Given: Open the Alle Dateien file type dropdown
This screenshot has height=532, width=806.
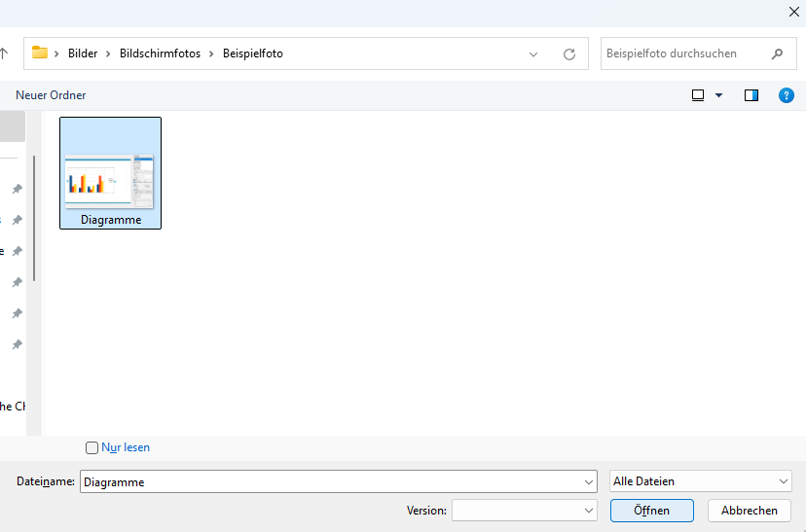Looking at the screenshot, I should coord(701,481).
